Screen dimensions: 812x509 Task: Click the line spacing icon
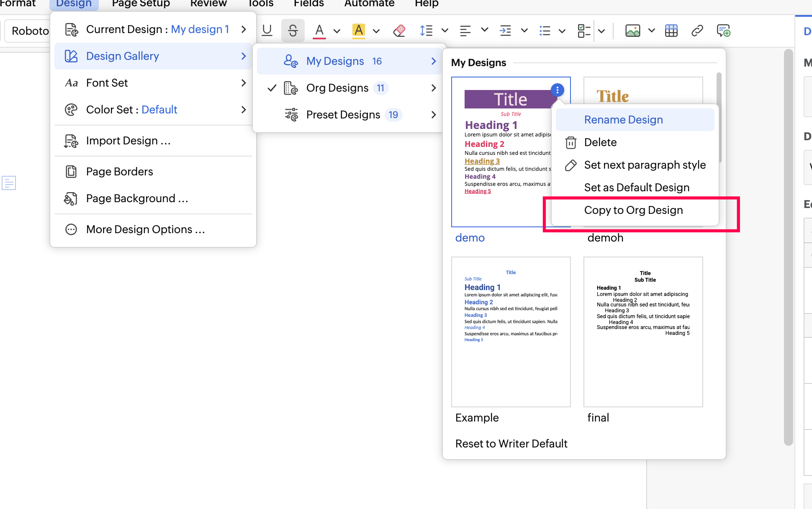point(426,31)
